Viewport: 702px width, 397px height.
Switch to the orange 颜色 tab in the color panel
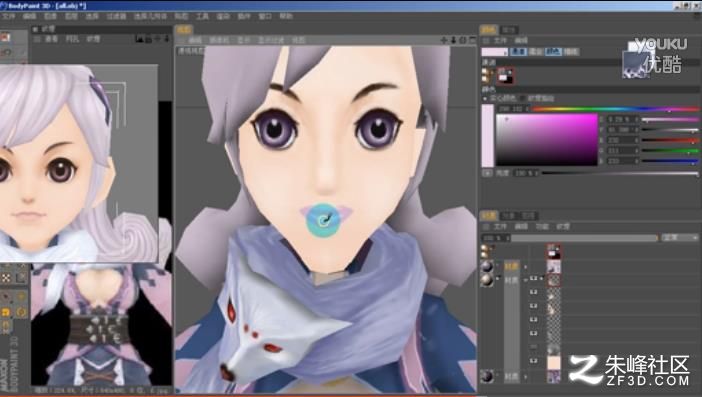point(488,30)
